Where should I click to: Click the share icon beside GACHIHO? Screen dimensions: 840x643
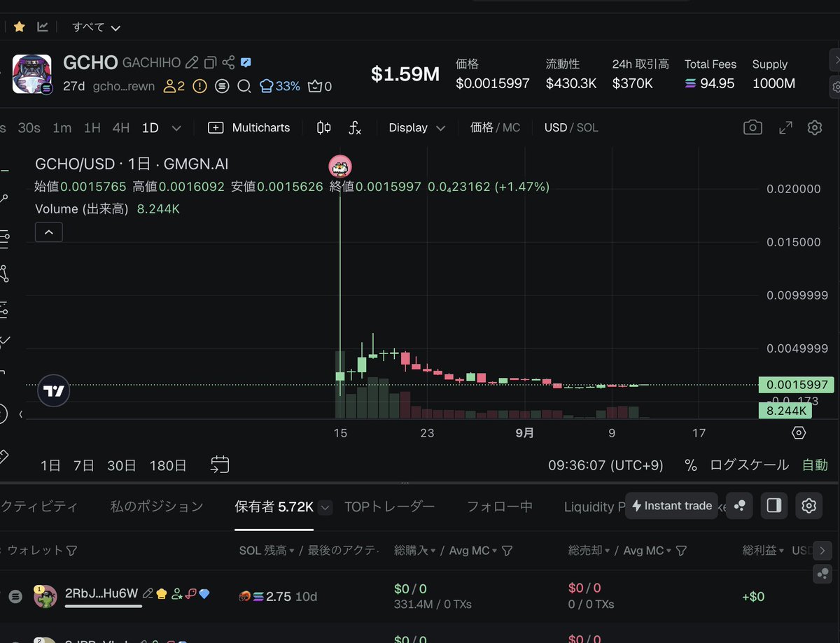pos(228,63)
